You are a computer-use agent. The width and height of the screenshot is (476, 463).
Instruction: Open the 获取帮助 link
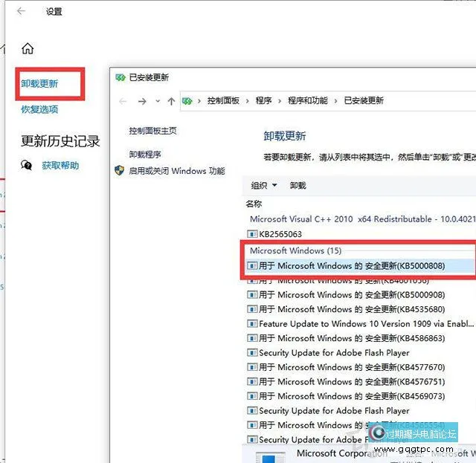tap(60, 165)
